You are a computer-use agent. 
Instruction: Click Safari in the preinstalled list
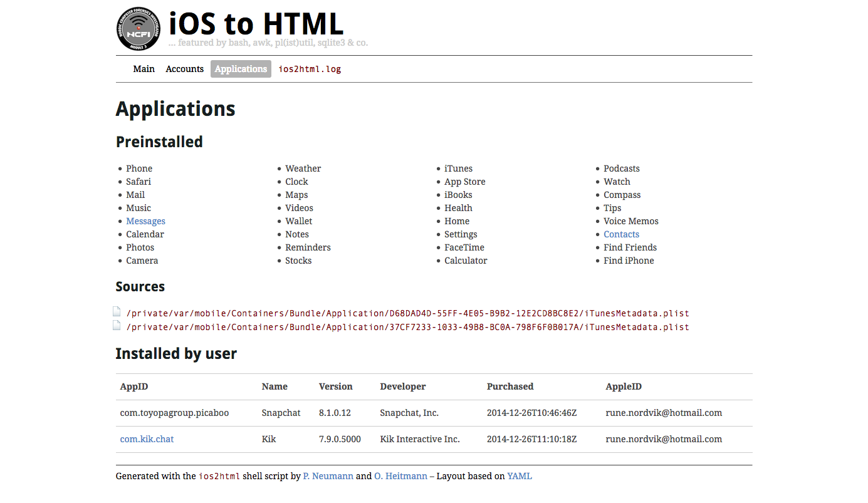click(x=139, y=182)
